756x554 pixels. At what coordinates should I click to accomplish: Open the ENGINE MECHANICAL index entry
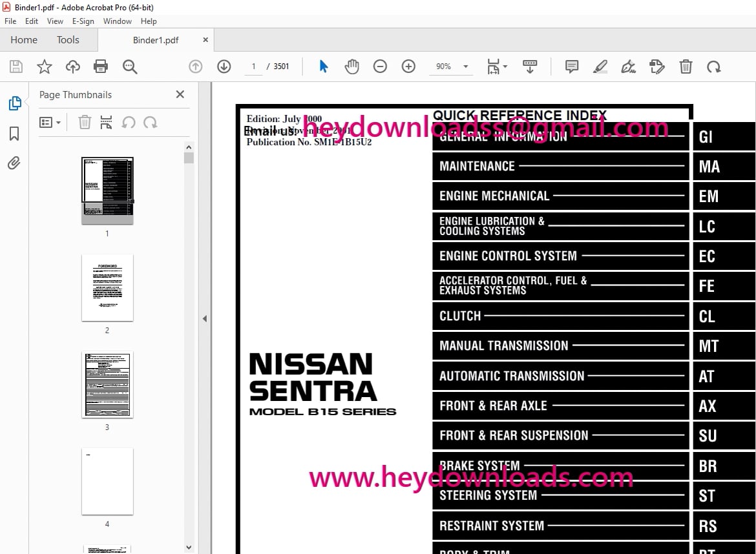(x=561, y=196)
